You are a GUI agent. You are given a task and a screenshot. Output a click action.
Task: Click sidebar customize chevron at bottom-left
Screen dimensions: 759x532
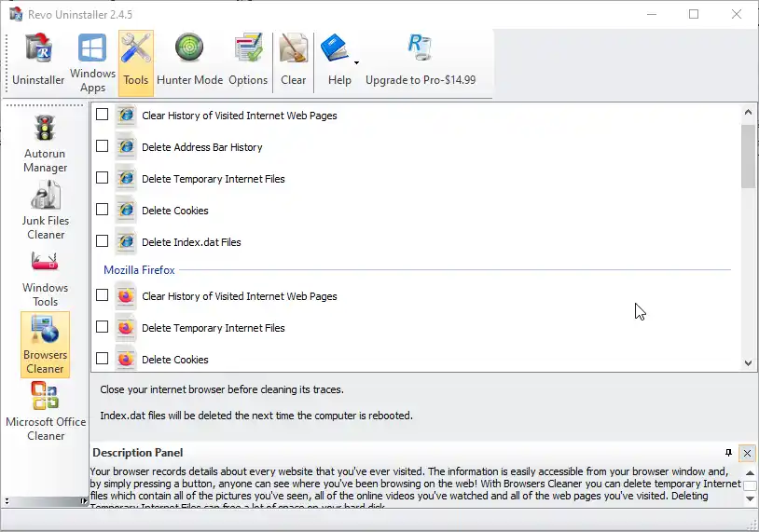7,501
